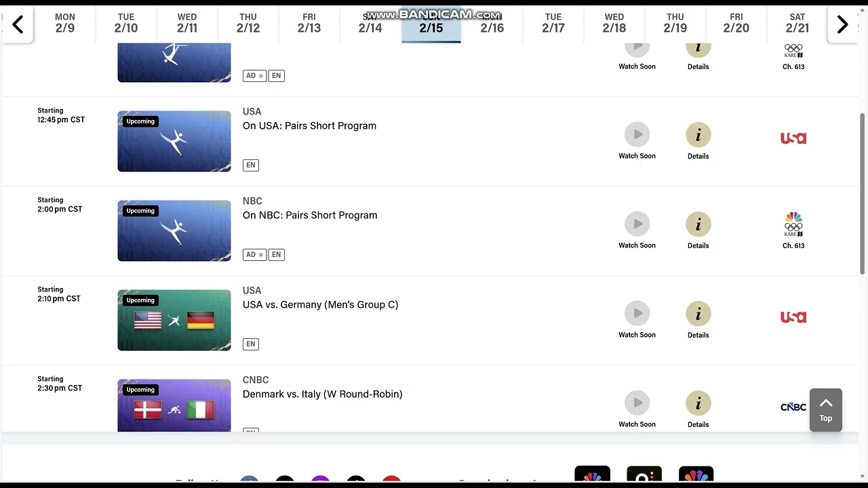Click USA network logo for 2:10 pm event

point(793,317)
